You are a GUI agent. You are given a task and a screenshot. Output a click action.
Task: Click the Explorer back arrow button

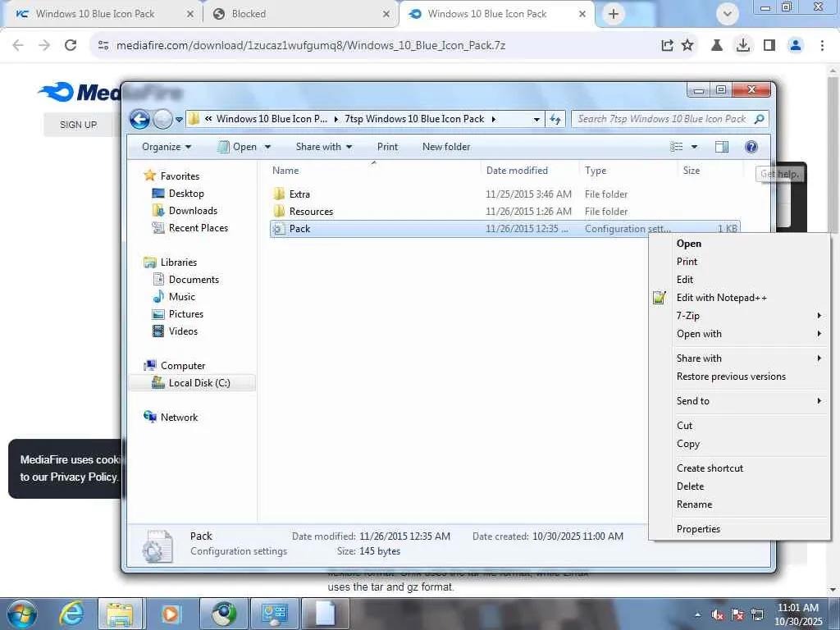[x=139, y=119]
